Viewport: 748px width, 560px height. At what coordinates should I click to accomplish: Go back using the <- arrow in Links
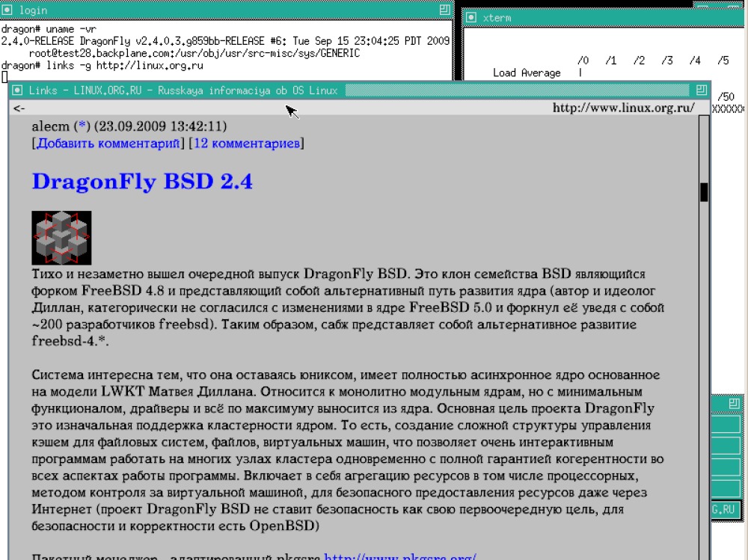pos(19,108)
